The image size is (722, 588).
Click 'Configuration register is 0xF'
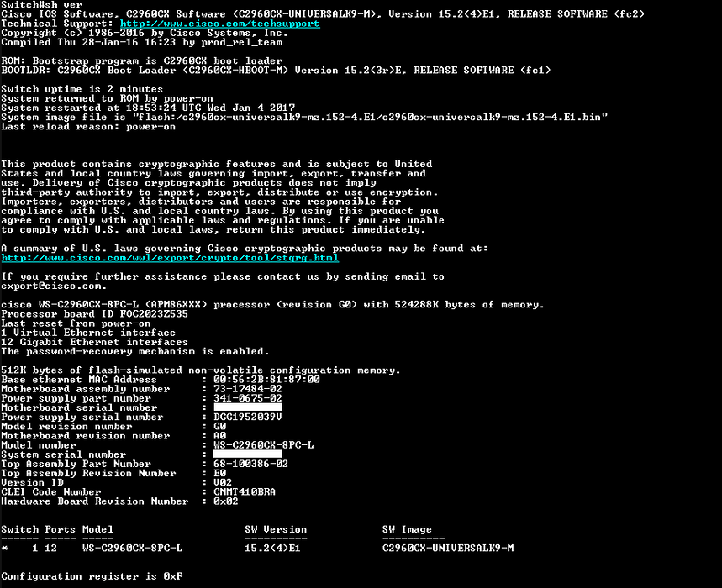point(92,576)
